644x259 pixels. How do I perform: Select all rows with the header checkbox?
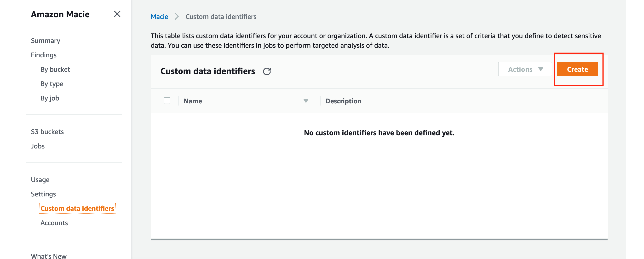167,100
